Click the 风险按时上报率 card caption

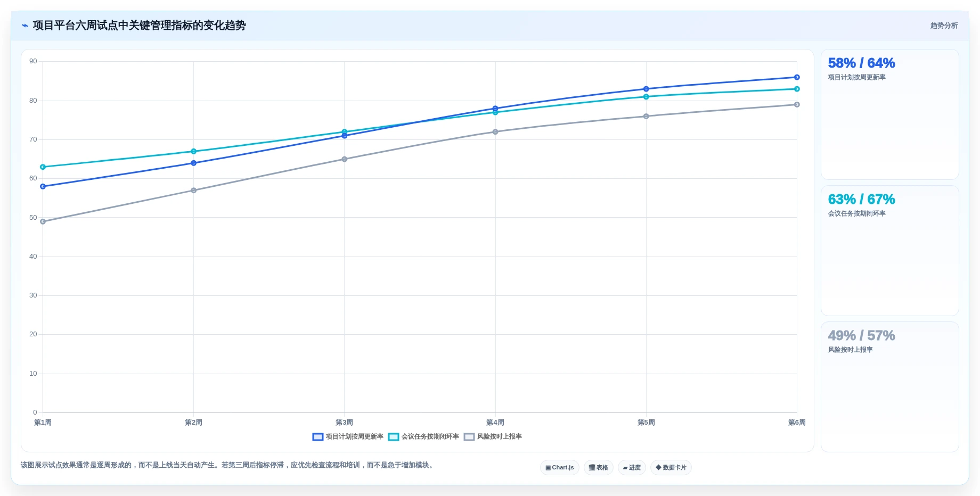[850, 350]
